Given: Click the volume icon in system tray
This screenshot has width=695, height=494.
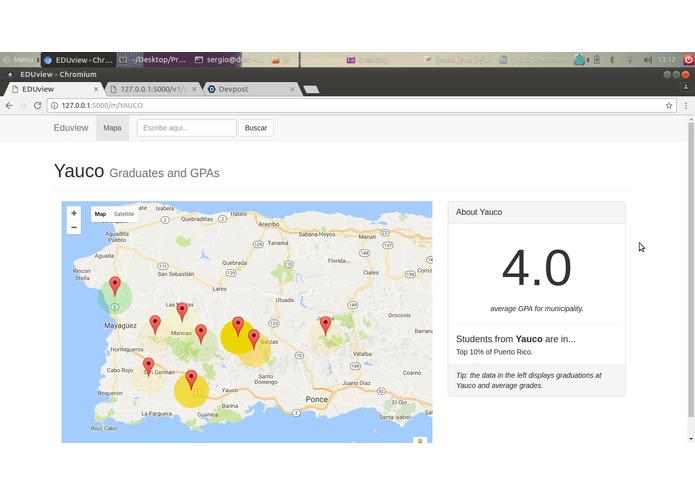Looking at the screenshot, I should (648, 59).
